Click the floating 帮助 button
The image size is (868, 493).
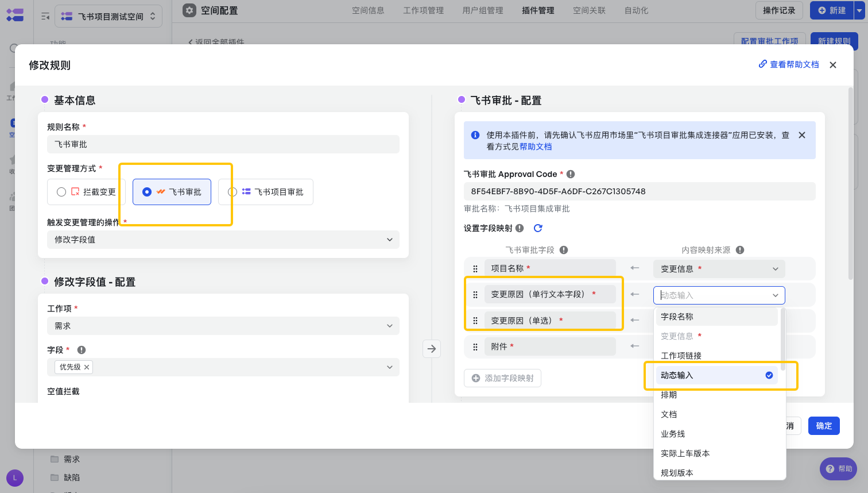(838, 469)
